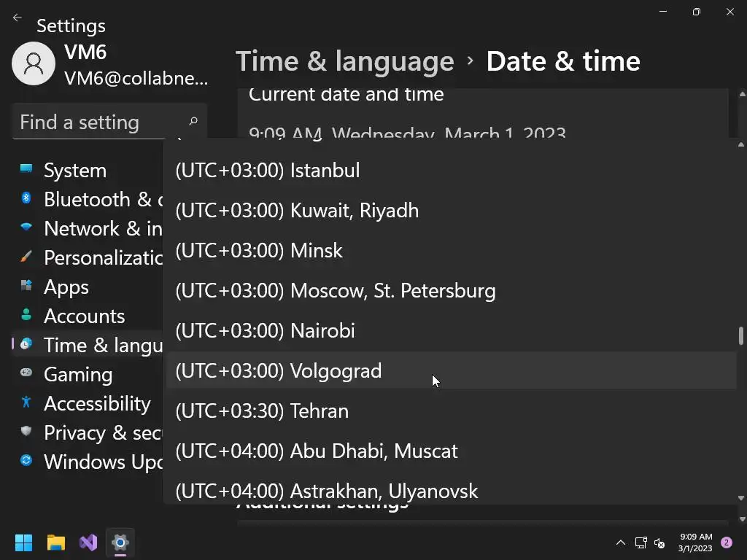
Task: Click the Privacy shield icon
Action: tap(26, 432)
